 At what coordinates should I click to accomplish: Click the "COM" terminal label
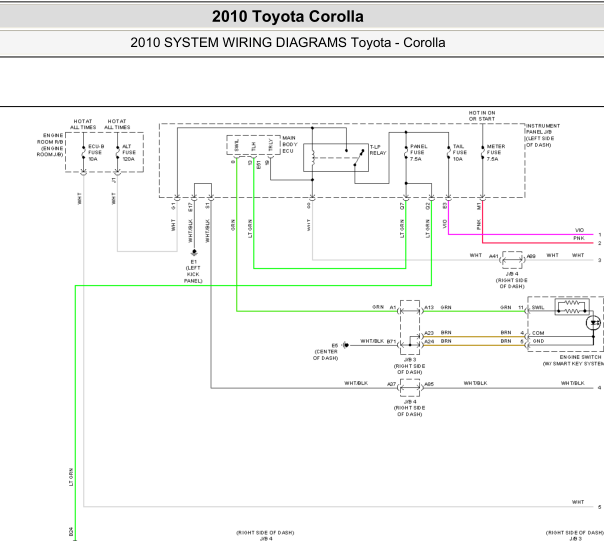[538, 333]
